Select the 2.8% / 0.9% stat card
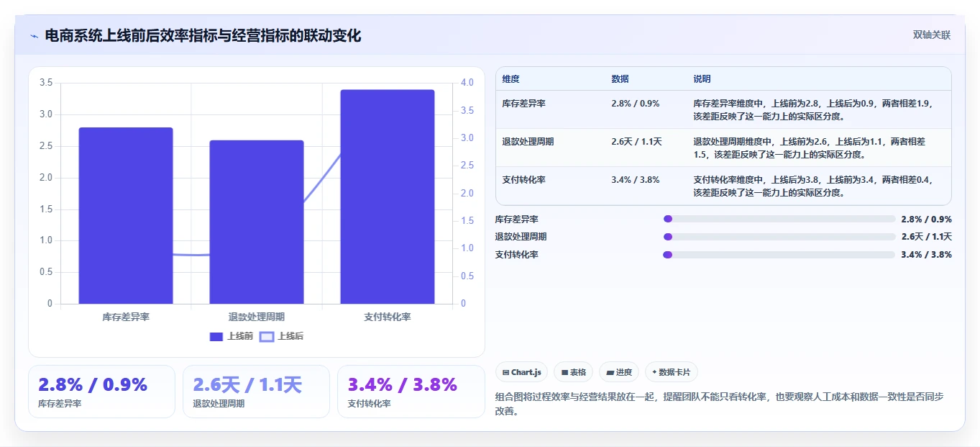This screenshot has width=980, height=447. point(101,392)
